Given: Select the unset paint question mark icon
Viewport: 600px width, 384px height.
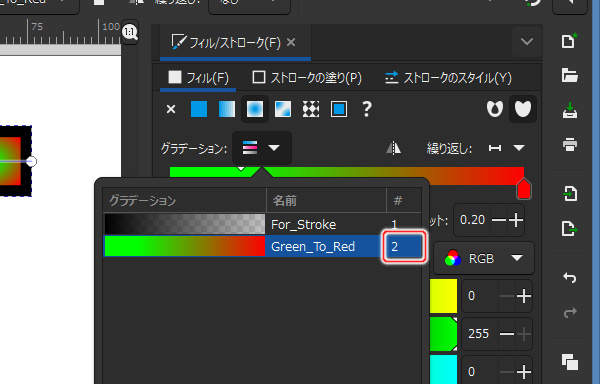Looking at the screenshot, I should (367, 109).
